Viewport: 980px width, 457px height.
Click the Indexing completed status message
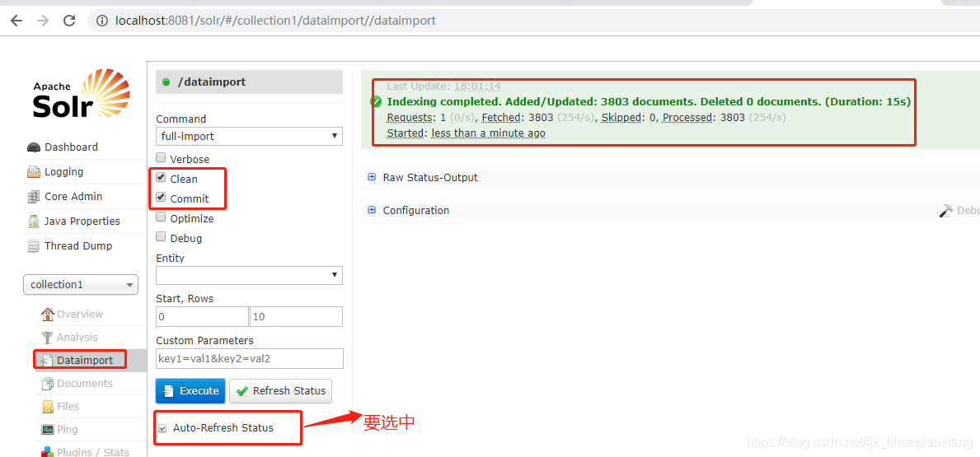(x=649, y=101)
